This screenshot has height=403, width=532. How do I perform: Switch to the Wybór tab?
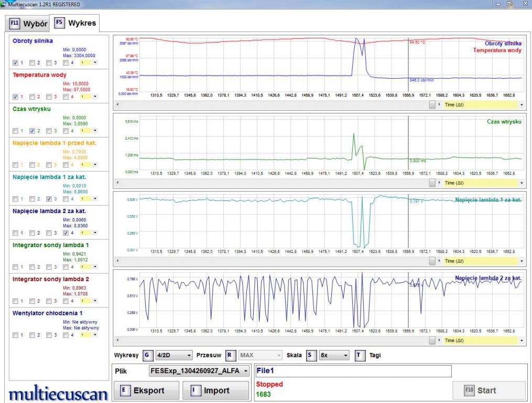(28, 24)
